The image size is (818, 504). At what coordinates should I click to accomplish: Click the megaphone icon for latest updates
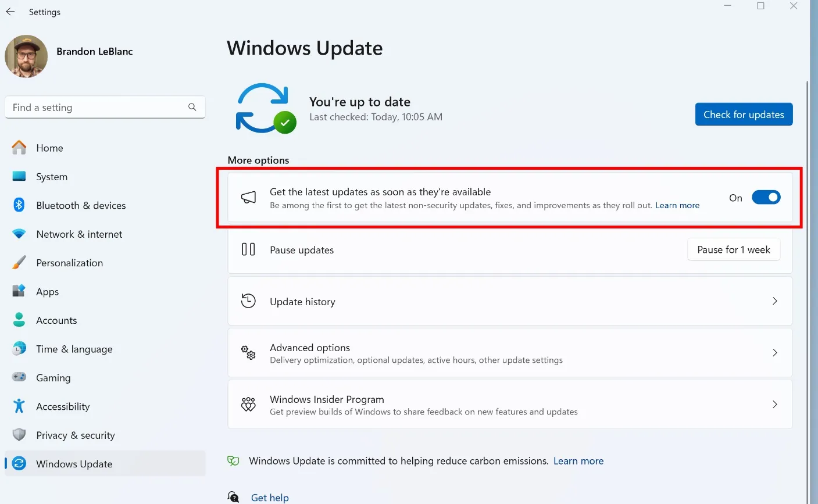(x=248, y=198)
